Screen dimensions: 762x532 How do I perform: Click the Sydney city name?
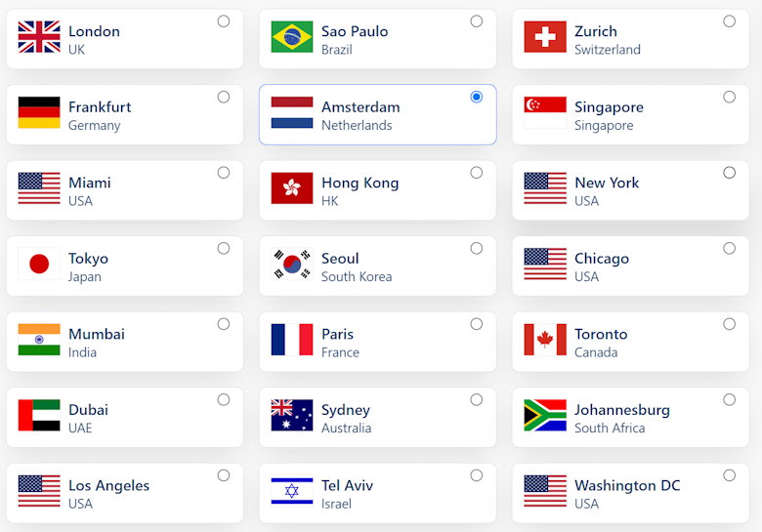[346, 410]
